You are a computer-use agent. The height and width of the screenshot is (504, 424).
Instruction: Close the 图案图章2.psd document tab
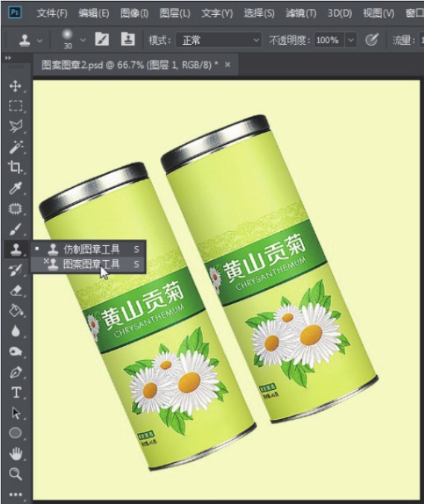coord(228,65)
